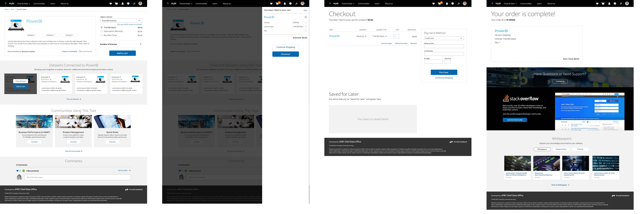Click green checkmark beside 4 Recommend
The width and height of the screenshot is (644, 214).
click(23, 171)
